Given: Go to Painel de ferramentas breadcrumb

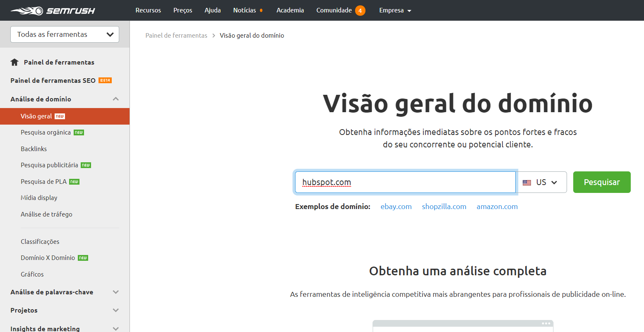Looking at the screenshot, I should (176, 36).
